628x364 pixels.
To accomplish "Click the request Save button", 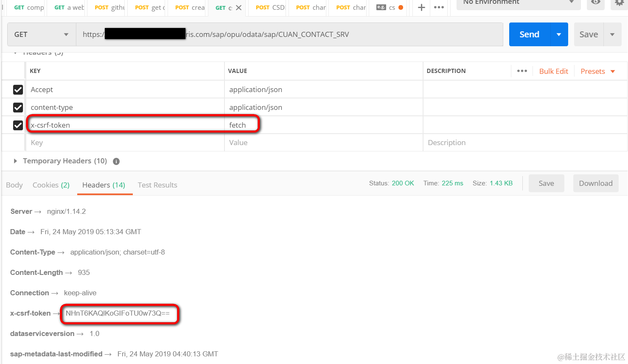I will click(x=589, y=34).
